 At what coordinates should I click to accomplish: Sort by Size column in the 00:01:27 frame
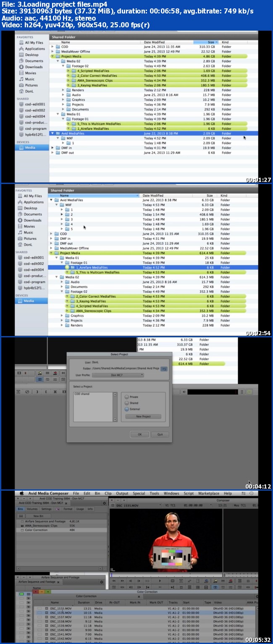206,42
